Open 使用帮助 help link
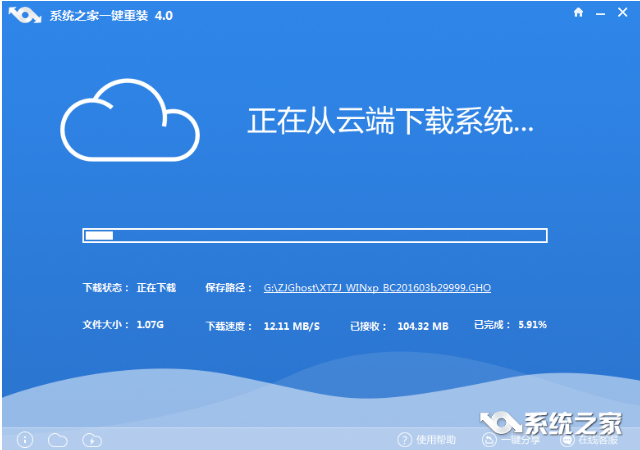640x450 pixels. [427, 440]
